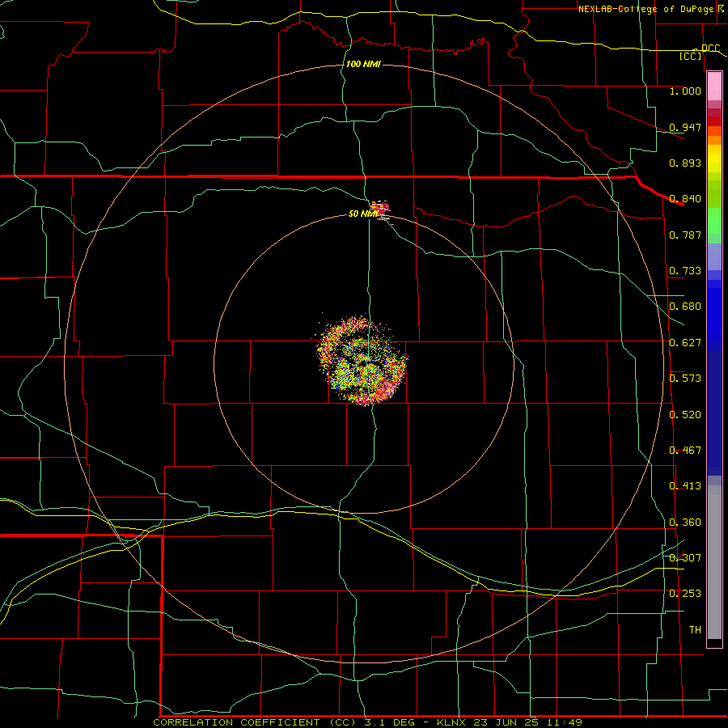Click the 0.307 scale value

coord(685,558)
